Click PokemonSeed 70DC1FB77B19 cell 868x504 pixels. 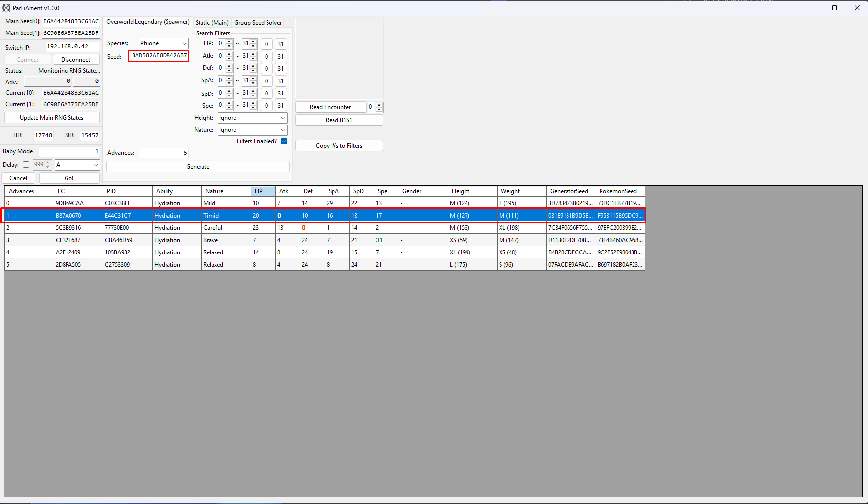pyautogui.click(x=620, y=203)
